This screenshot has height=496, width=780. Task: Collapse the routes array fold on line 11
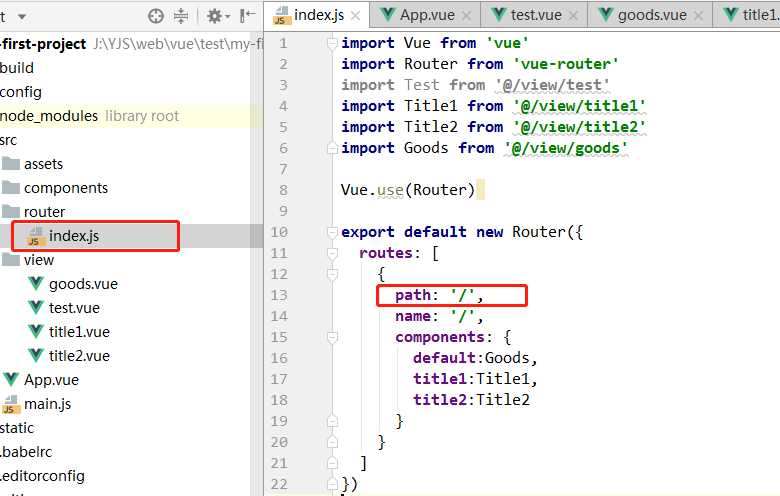pos(332,253)
